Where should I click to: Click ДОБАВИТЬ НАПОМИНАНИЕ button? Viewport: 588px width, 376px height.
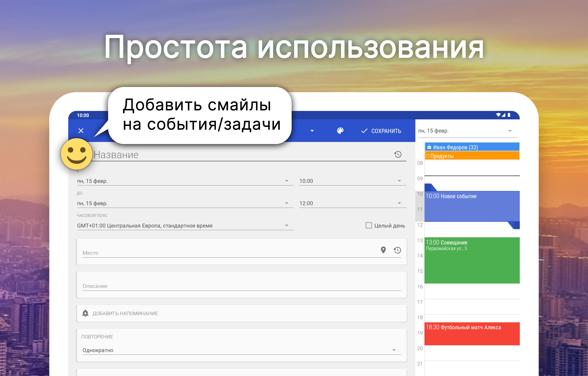125,313
